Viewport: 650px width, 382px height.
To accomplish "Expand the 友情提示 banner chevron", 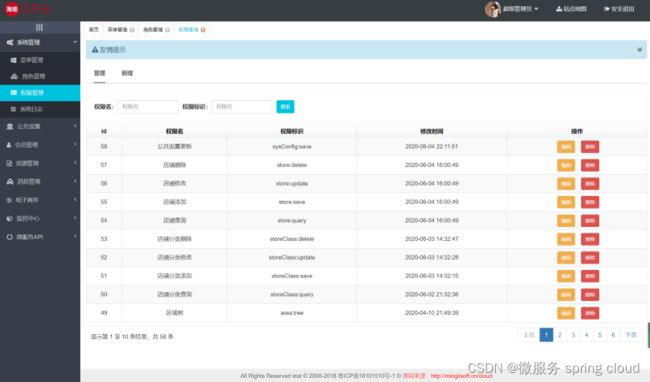I will coord(639,50).
